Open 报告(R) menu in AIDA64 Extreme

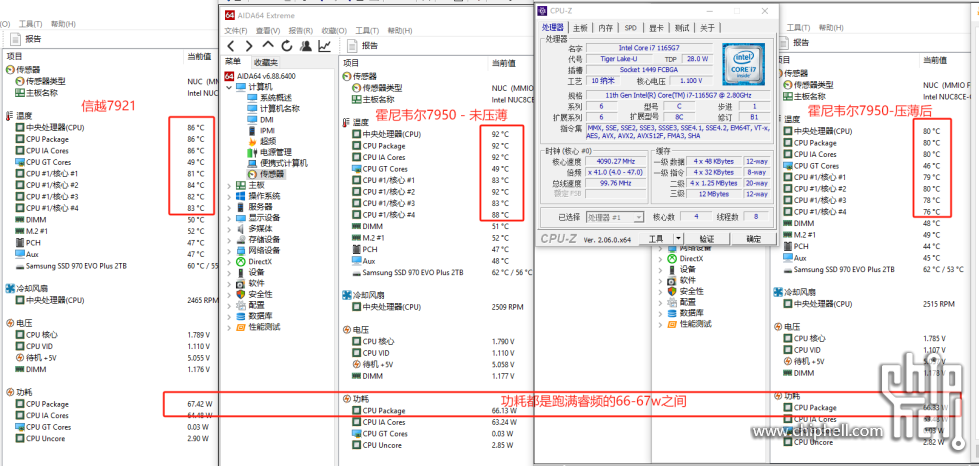[x=300, y=31]
